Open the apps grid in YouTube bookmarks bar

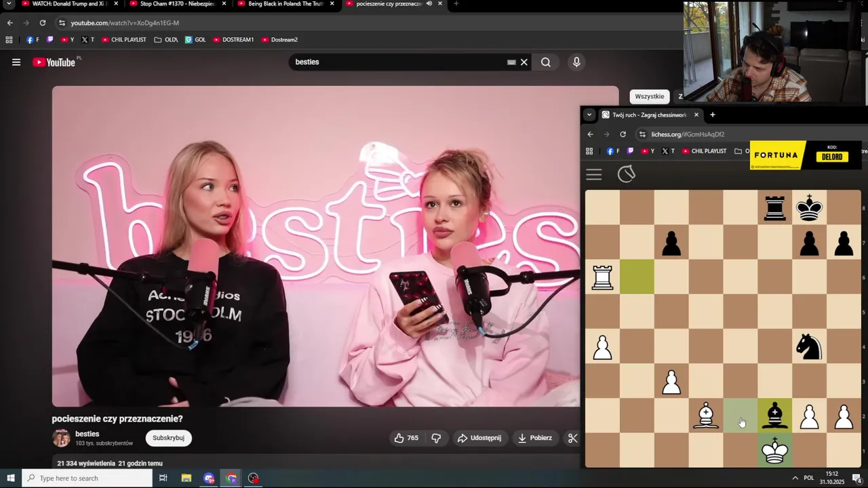tap(9, 40)
